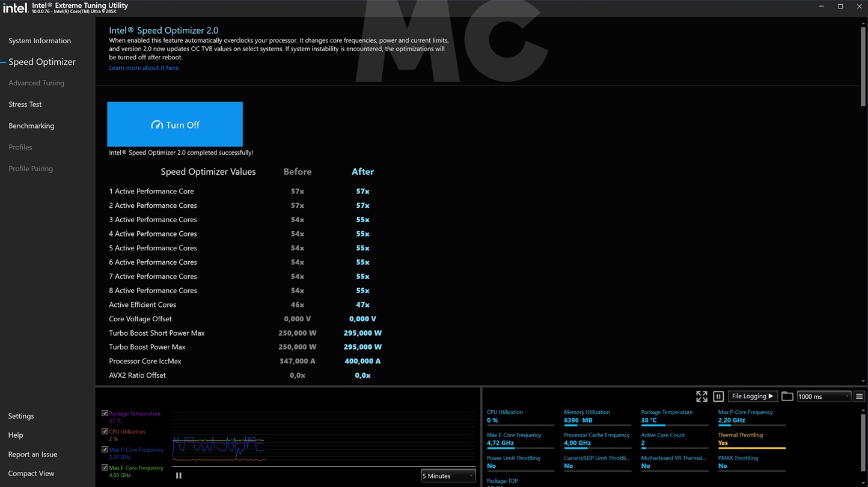Screen dimensions: 868x487
Task: Pause monitoring with the boxed pause icon
Action: [718, 396]
